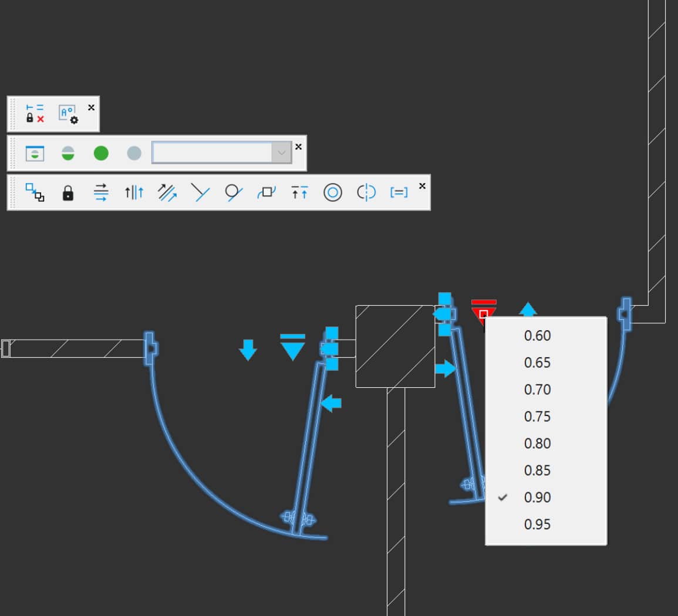Image resolution: width=678 pixels, height=616 pixels.
Task: Select the Fix lock constraint tool
Action: coord(68,192)
